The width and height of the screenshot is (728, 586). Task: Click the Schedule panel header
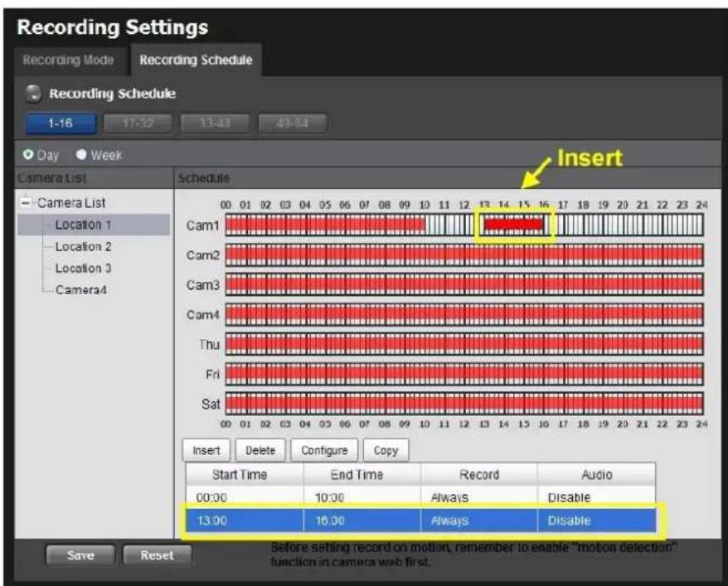448,178
